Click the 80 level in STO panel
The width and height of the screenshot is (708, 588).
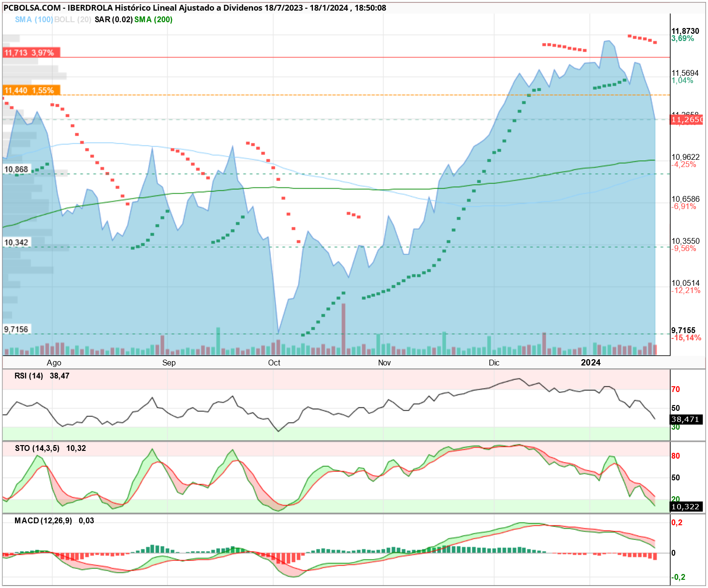(676, 456)
